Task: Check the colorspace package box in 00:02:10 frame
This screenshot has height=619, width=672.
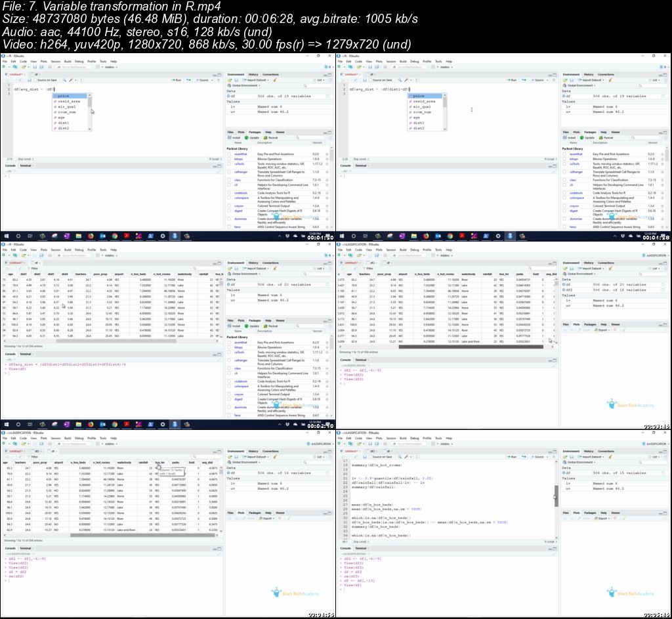Action: pos(229,387)
